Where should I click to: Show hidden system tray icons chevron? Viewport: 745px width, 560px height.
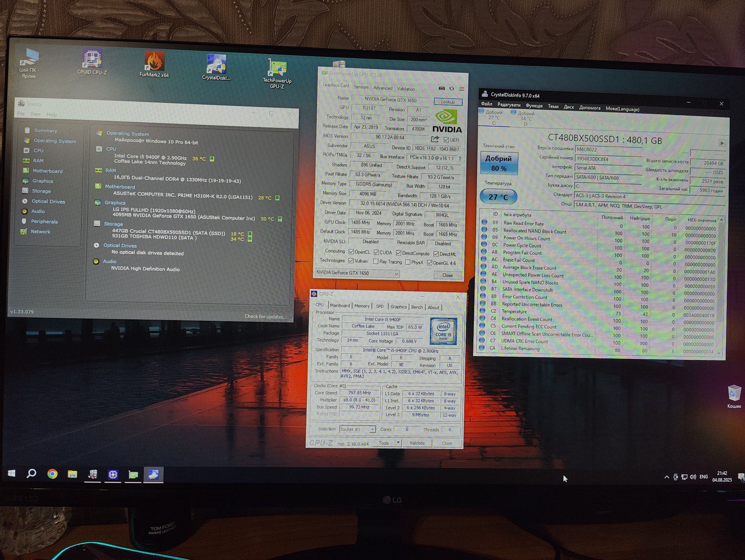[666, 477]
